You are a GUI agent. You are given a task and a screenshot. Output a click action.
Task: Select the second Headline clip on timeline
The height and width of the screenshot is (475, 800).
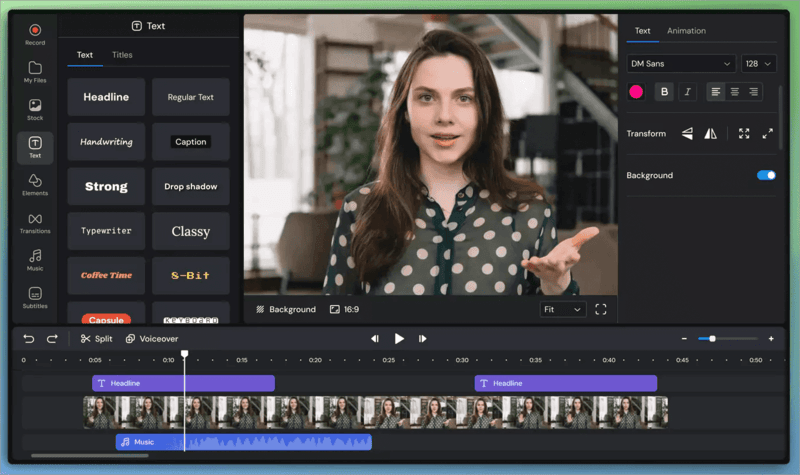(x=566, y=383)
